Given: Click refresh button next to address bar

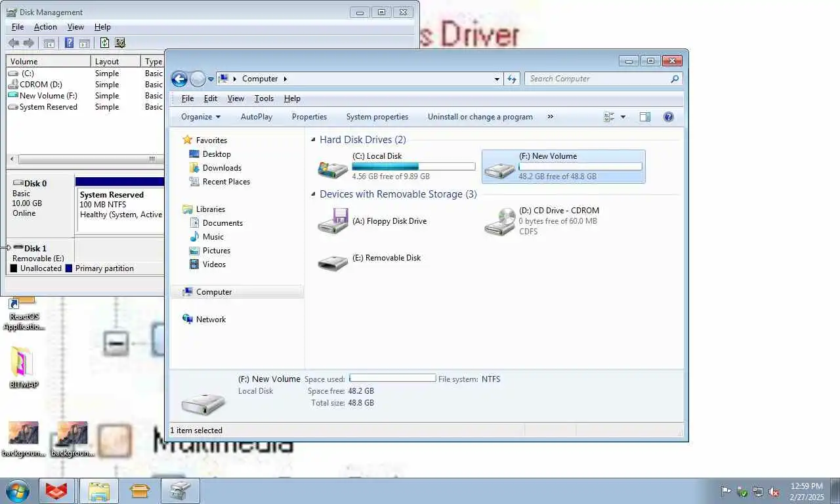Looking at the screenshot, I should point(512,79).
